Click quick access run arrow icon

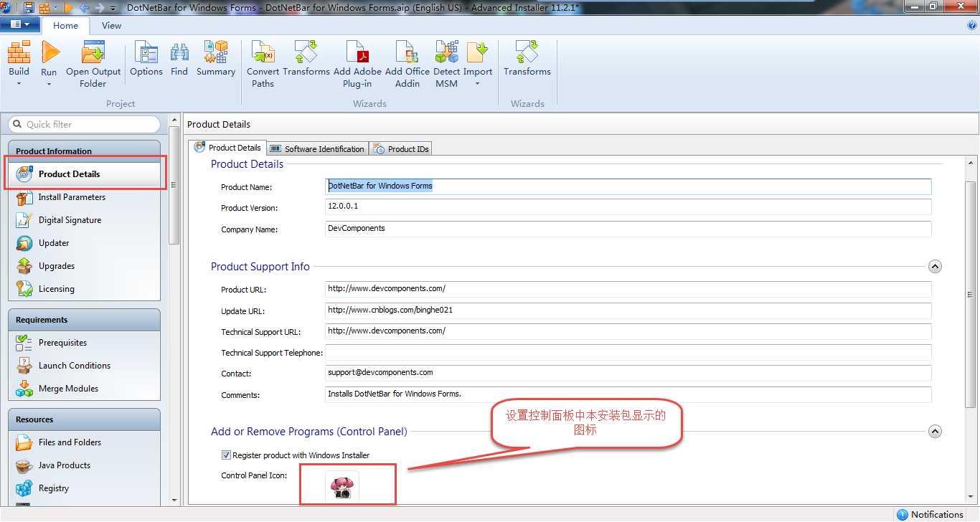pos(69,8)
